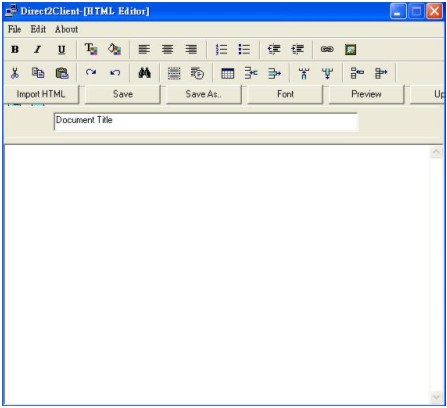The height and width of the screenshot is (408, 447).
Task: Toggle bold text formatting
Action: 15,50
